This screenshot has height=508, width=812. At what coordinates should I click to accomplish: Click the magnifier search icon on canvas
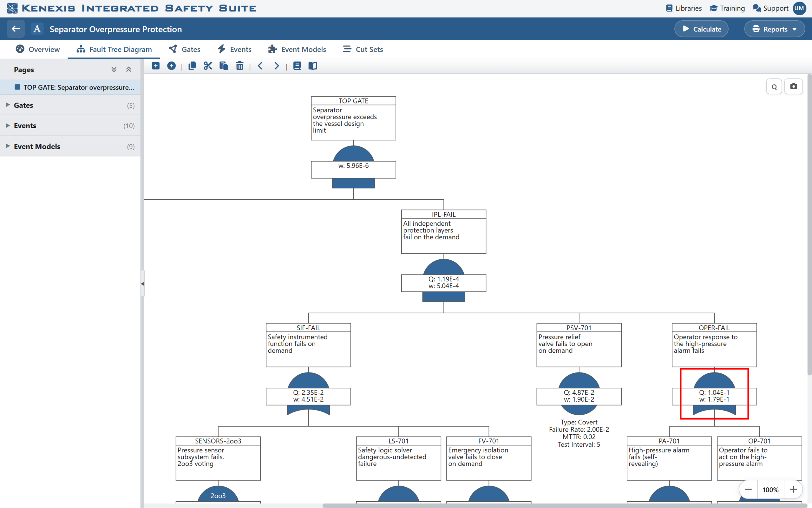[774, 87]
